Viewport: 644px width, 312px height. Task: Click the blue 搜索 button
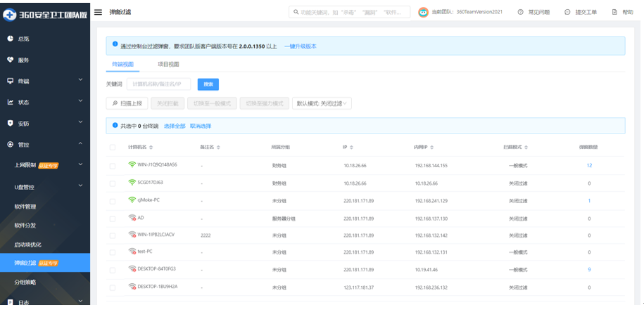tap(208, 84)
